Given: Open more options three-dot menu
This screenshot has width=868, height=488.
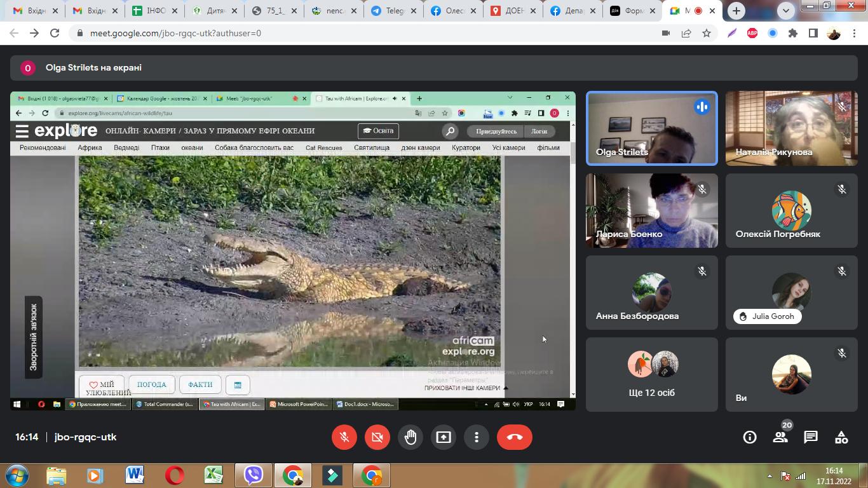Looking at the screenshot, I should click(x=477, y=437).
